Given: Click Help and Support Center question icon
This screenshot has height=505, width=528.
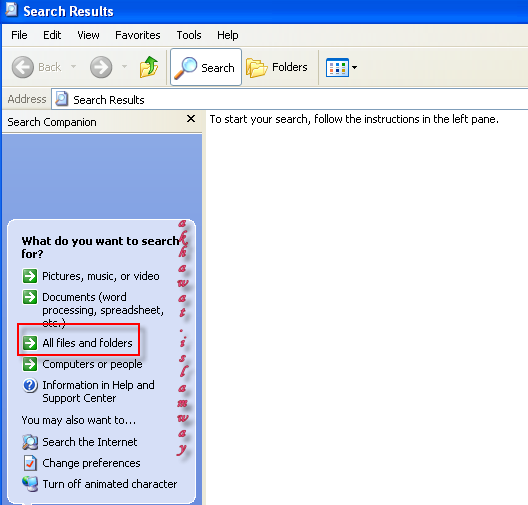Looking at the screenshot, I should click(x=30, y=385).
